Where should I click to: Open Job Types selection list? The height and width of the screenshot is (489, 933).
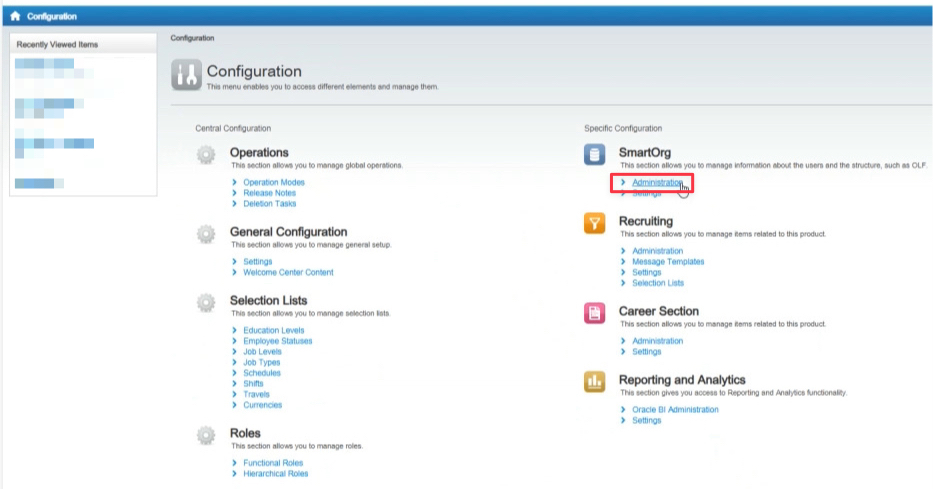(261, 362)
